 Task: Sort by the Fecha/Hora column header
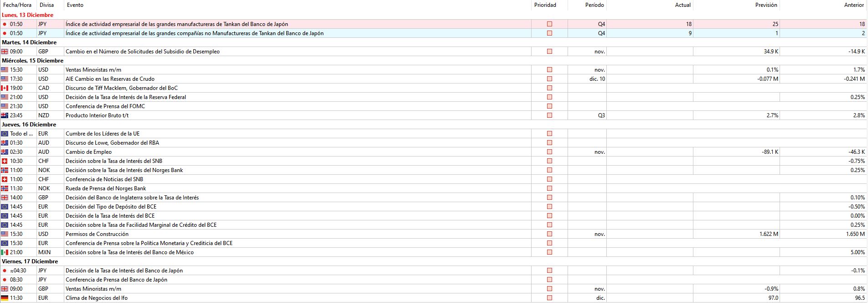tap(18, 5)
